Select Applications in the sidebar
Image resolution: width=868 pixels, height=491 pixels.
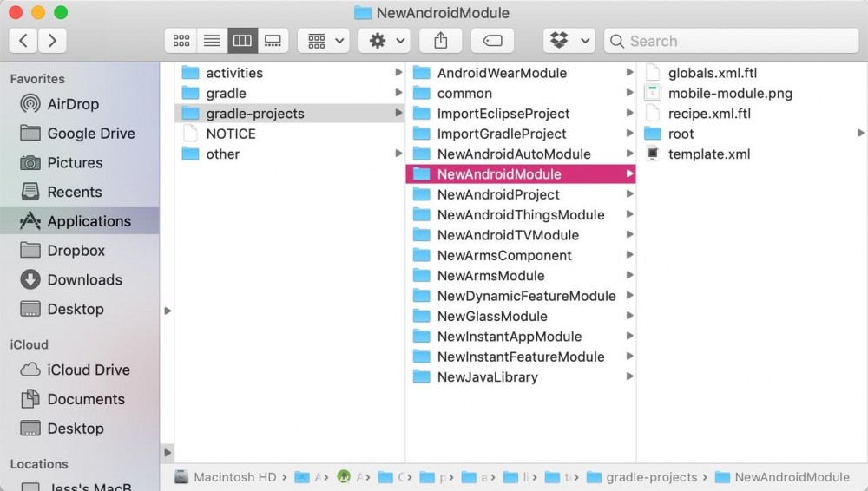80,221
